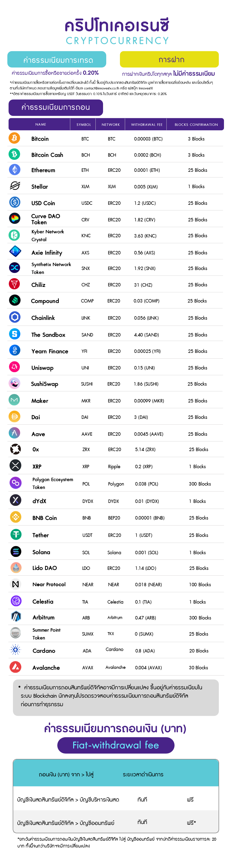Click the Tether green icon

coord(15,534)
